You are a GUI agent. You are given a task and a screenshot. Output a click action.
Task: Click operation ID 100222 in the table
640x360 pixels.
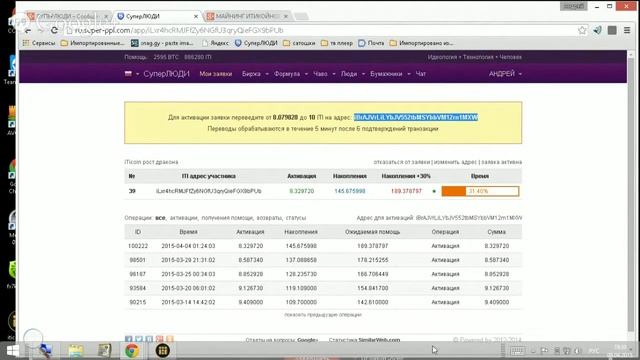point(138,246)
